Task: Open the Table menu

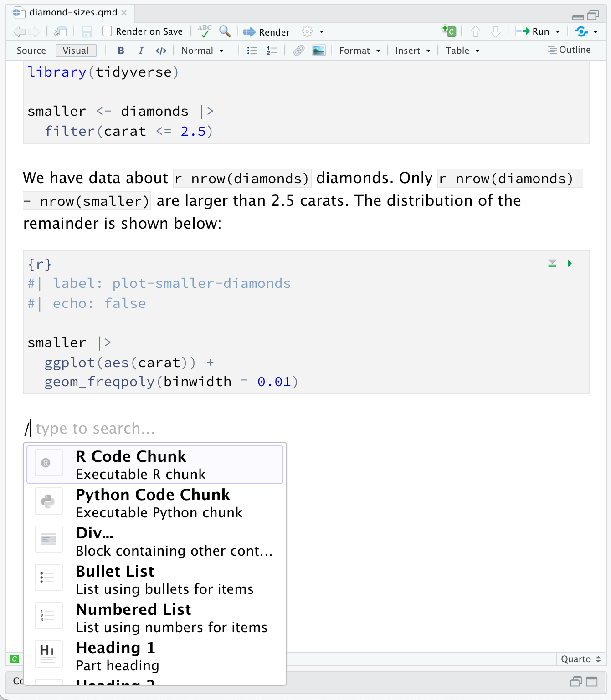Action: coord(462,51)
